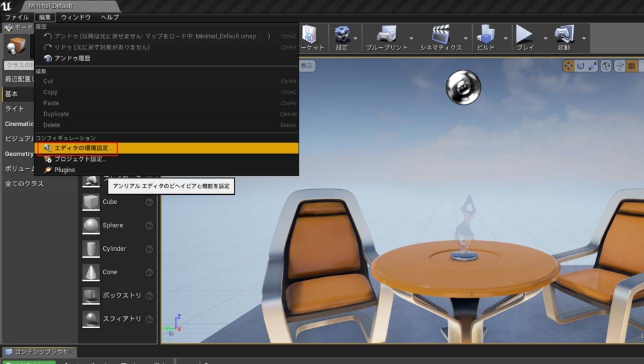Click the floating chrome sphere in viewport

coord(464,87)
